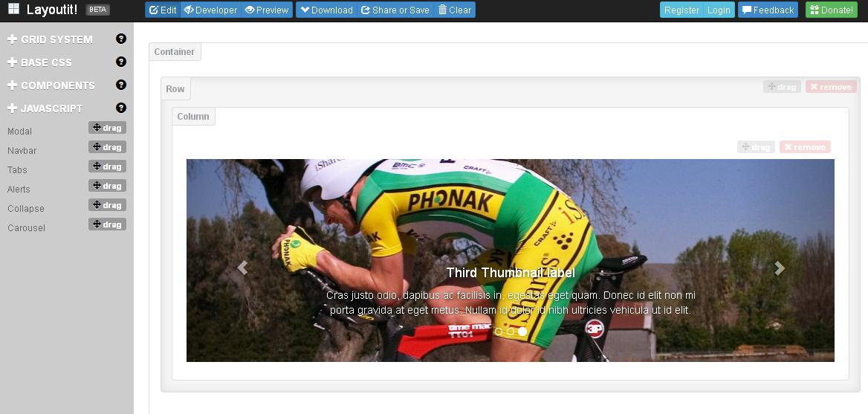Click the Carousel item label

click(x=27, y=228)
